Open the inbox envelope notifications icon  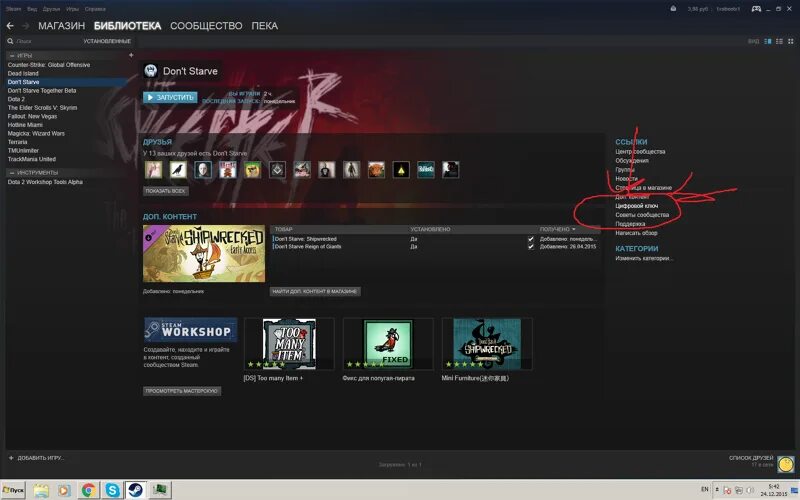coord(673,9)
